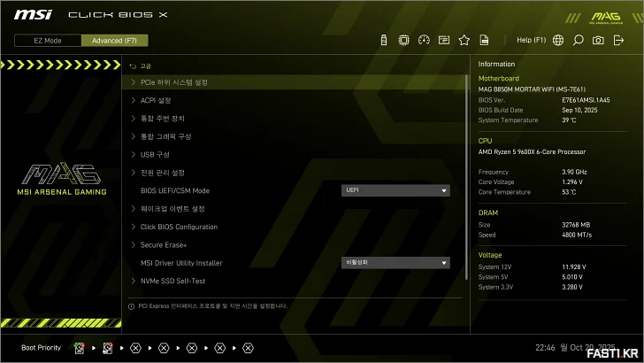644x363 pixels.
Task: Select the fifth boot priority empty slot
Action: 192,348
